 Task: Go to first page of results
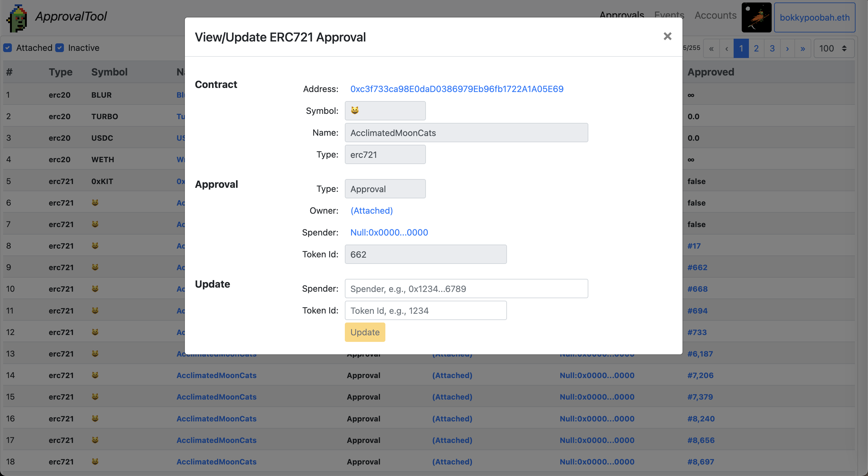point(711,49)
